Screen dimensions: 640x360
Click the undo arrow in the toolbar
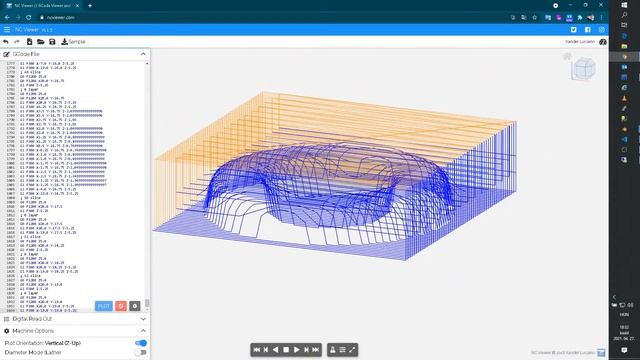coord(6,42)
